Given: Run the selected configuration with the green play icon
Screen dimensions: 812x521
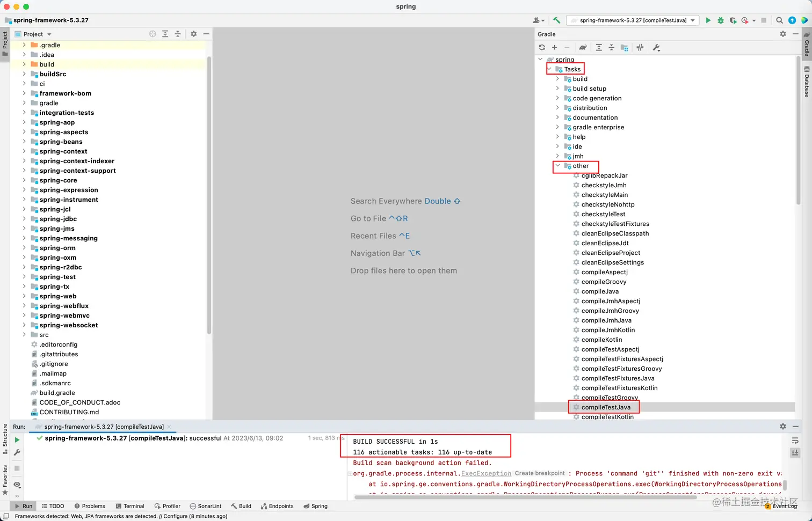Looking at the screenshot, I should (x=708, y=20).
